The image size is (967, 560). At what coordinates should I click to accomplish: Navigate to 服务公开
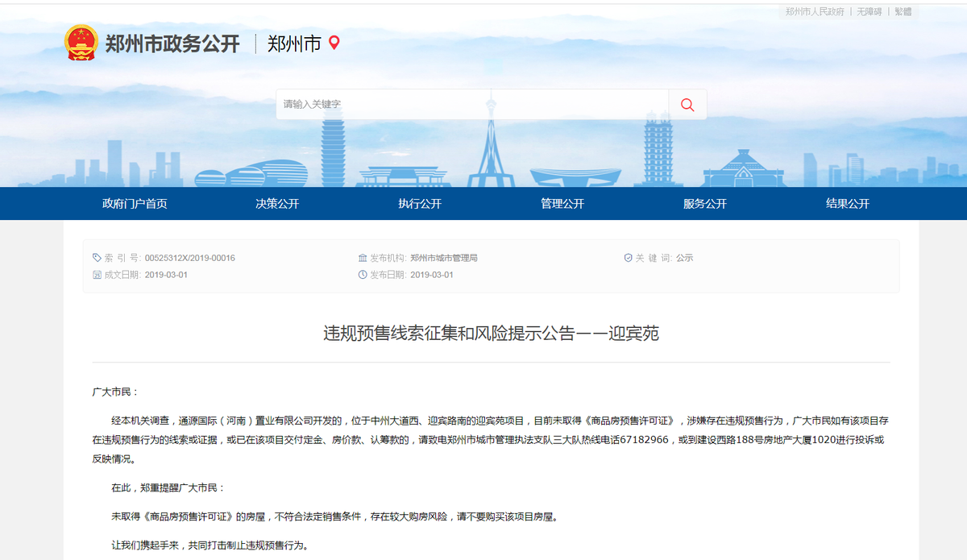705,204
